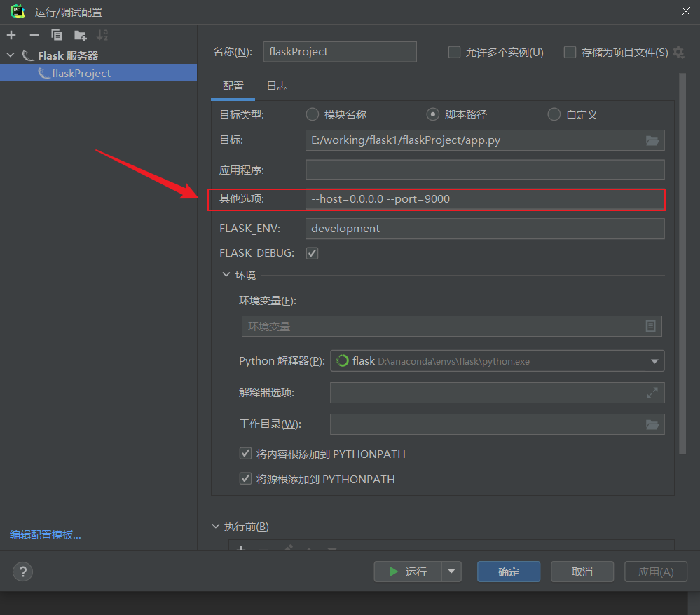Open the Python interpreter dropdown

[654, 361]
